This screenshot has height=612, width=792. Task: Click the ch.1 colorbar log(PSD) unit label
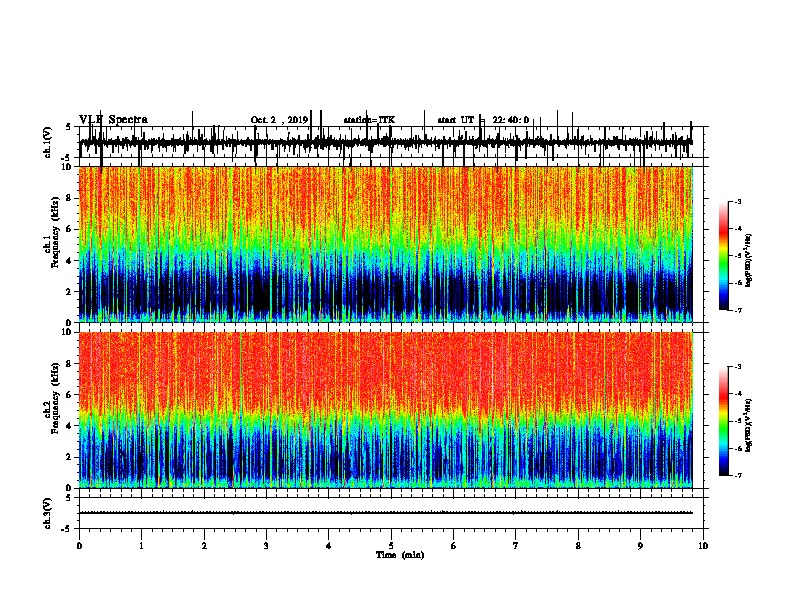coord(748,260)
